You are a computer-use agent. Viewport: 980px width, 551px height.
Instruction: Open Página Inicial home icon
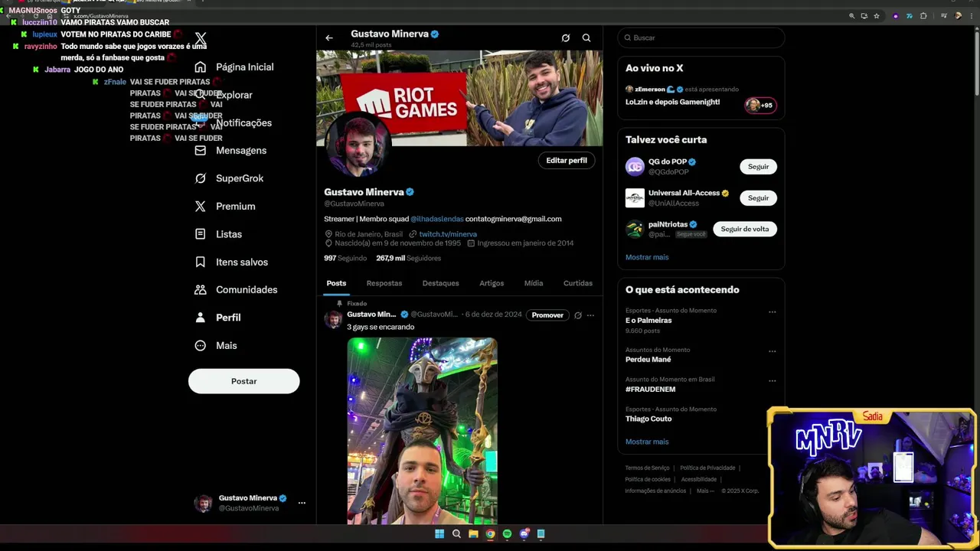201,67
